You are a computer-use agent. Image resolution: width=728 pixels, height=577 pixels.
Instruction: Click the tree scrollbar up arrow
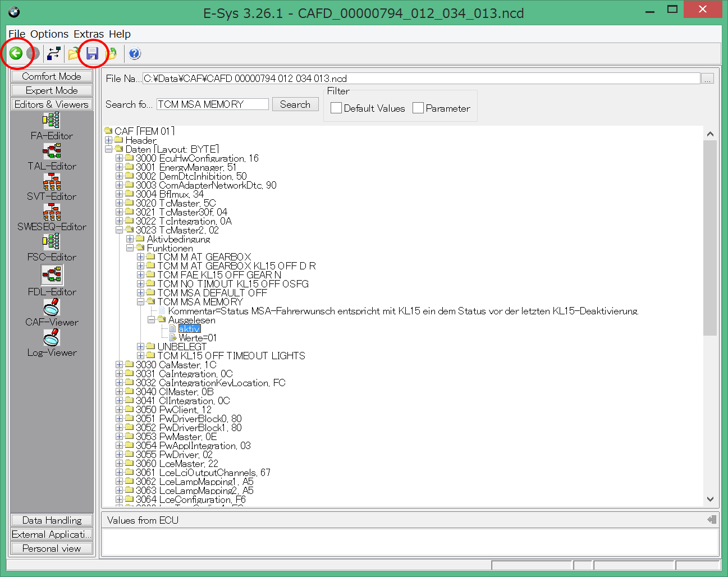click(710, 134)
